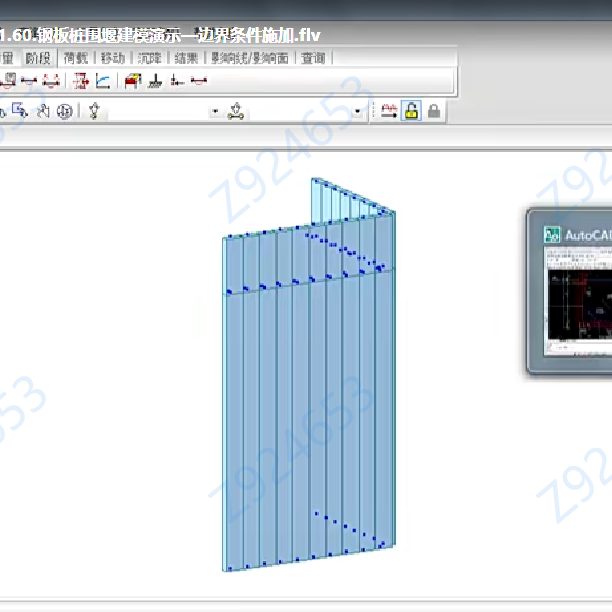Select the window selection box cursor tool
The height and width of the screenshot is (612, 612).
point(20,111)
